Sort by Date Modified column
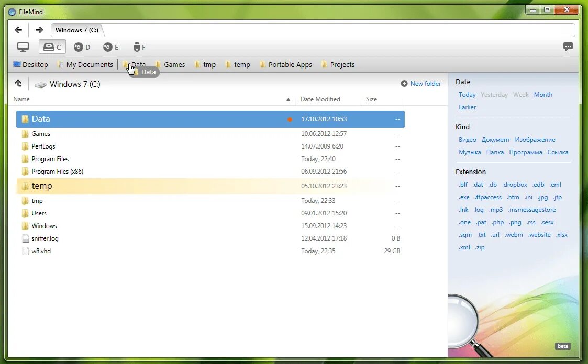 click(320, 99)
